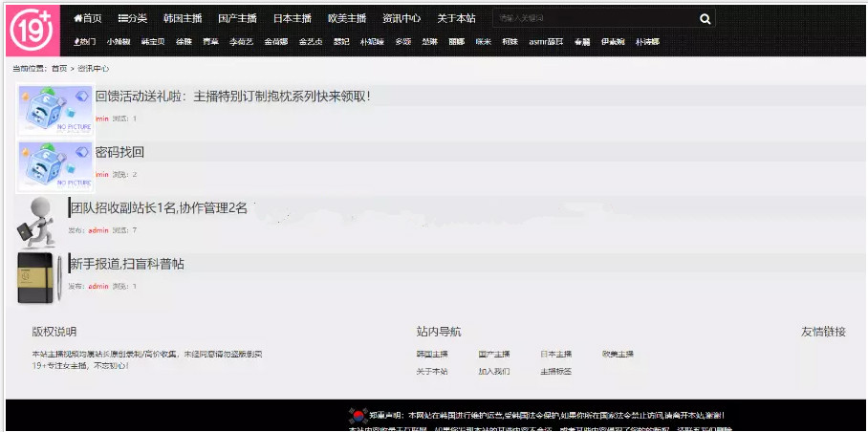Viewport: 868px width, 432px height.
Task: Select 韩国主播 in the top navigation
Action: [x=183, y=18]
